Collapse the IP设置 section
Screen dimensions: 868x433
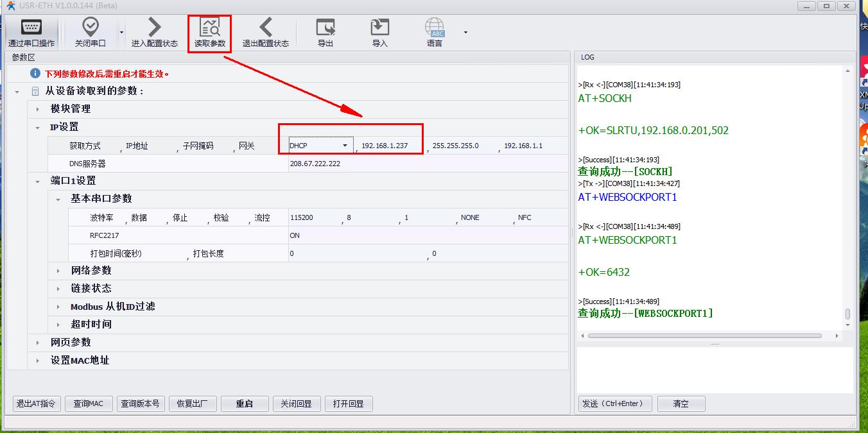pyautogui.click(x=38, y=127)
